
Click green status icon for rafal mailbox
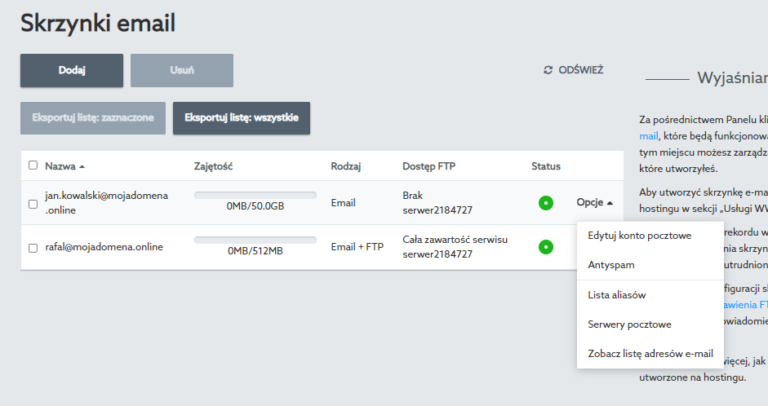coord(546,247)
